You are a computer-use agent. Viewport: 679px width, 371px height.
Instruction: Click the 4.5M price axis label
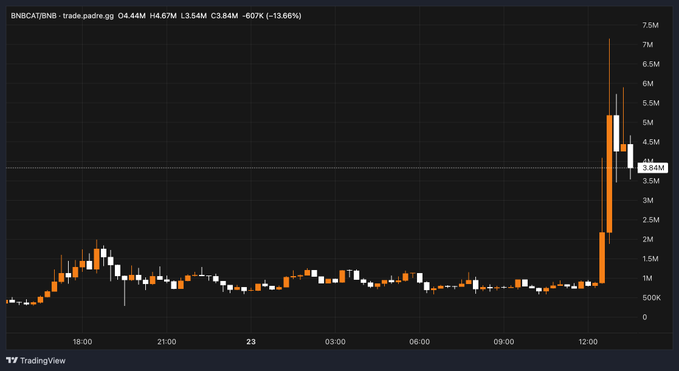pyautogui.click(x=651, y=142)
